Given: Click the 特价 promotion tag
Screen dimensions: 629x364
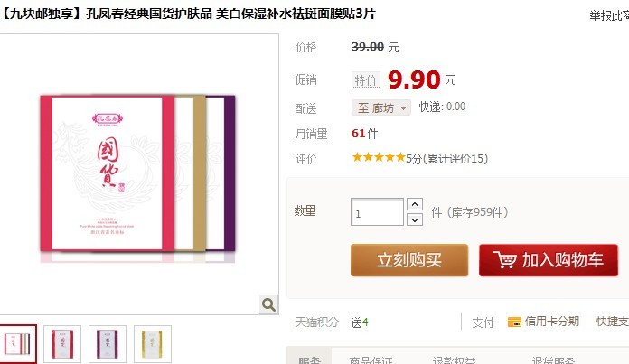Looking at the screenshot, I should 366,80.
